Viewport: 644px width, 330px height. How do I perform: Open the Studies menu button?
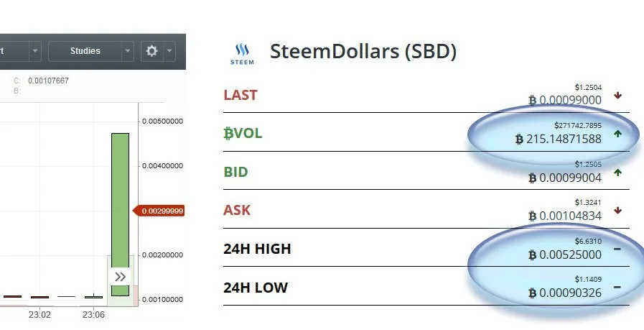pyautogui.click(x=85, y=51)
